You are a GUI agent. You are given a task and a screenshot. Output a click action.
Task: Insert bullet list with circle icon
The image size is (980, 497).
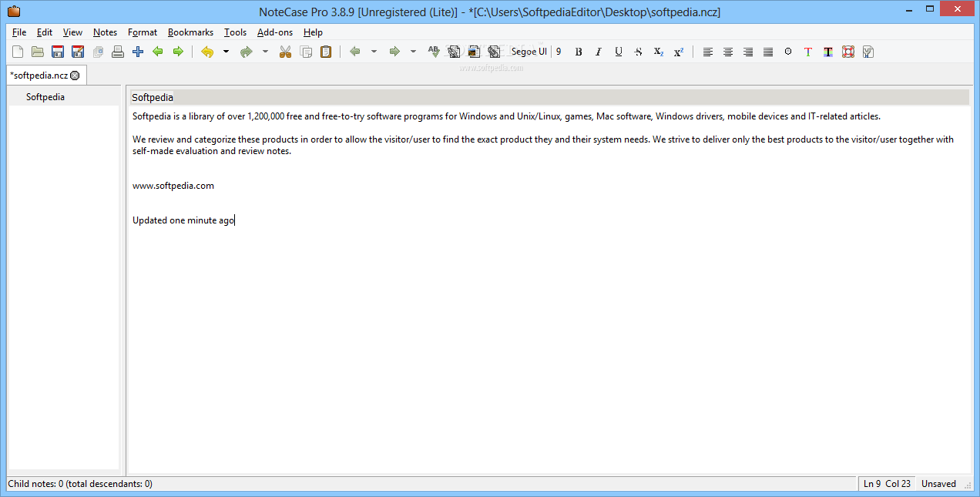788,52
